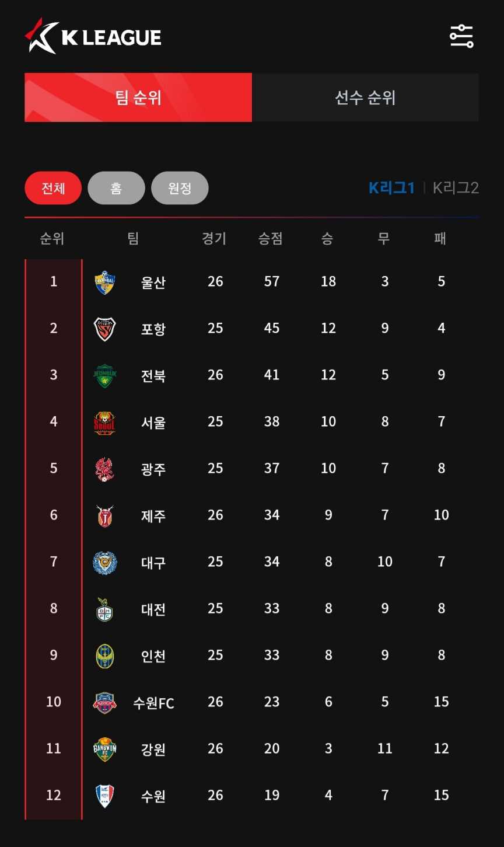Image resolution: width=504 pixels, height=847 pixels.
Task: Open the filter settings icon
Action: (x=461, y=36)
